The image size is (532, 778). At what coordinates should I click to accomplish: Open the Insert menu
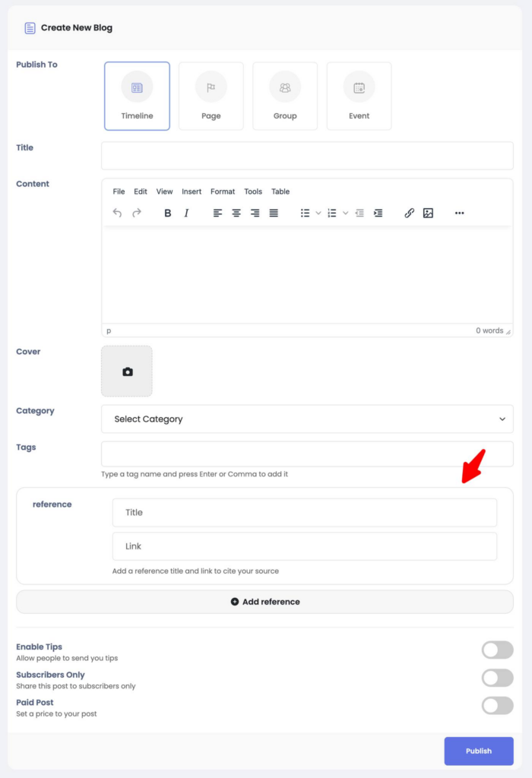click(x=192, y=191)
